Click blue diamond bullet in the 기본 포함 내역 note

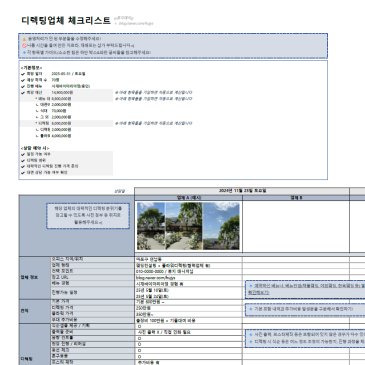click(250, 309)
